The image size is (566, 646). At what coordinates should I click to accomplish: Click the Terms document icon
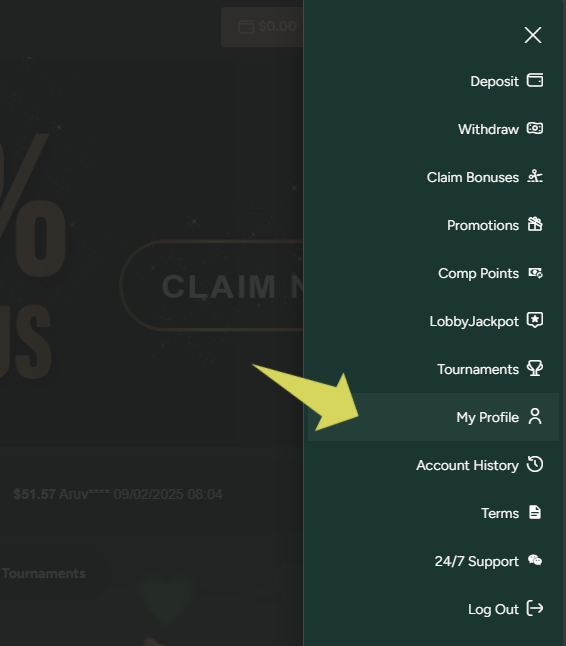pos(535,513)
